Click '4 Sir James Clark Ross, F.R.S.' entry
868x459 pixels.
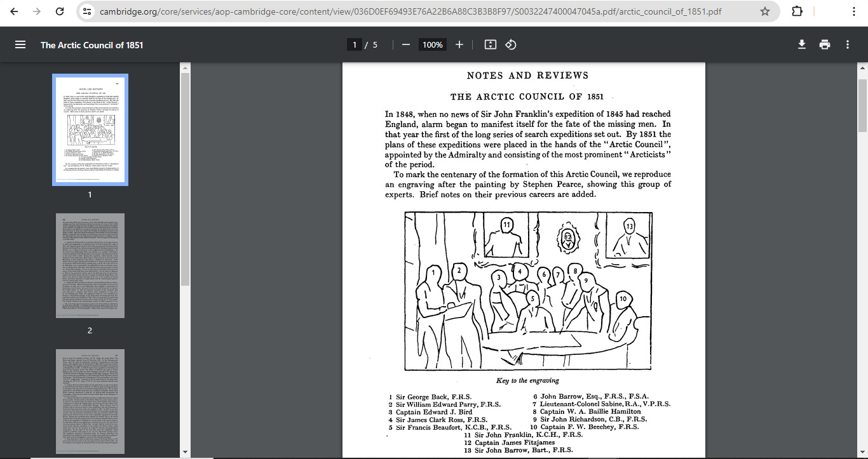click(438, 419)
